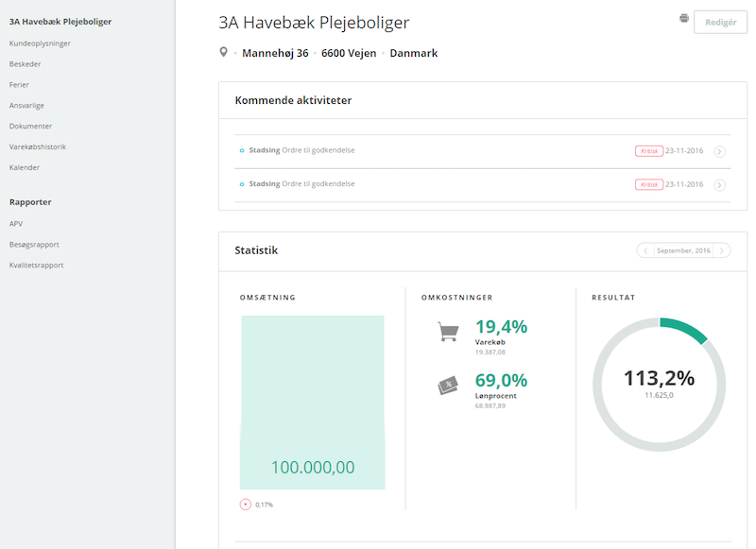Screen dimensions: 756x549
Task: Go to next month in Statistik
Action: pyautogui.click(x=723, y=250)
